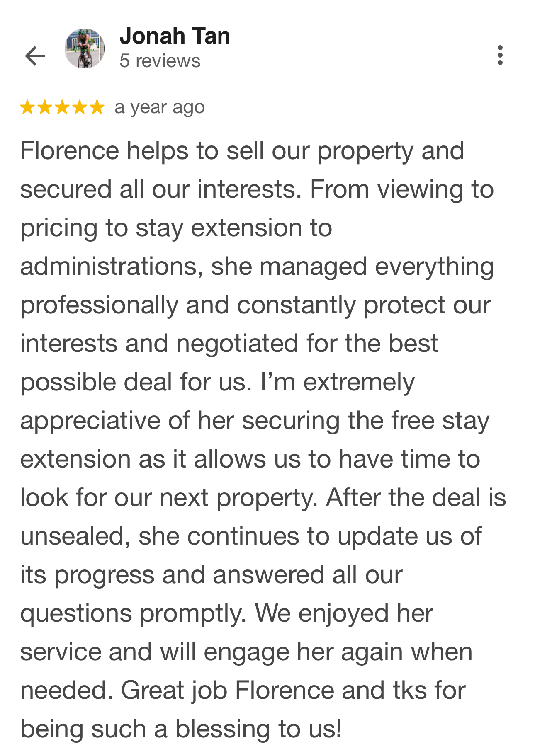Click the second rating star

point(45,107)
